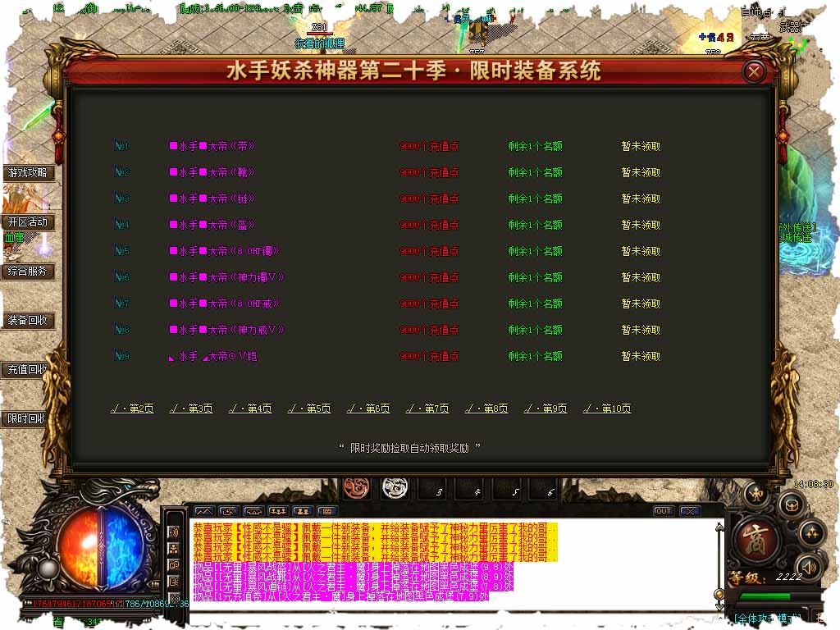Go to page 第10页

coord(607,409)
